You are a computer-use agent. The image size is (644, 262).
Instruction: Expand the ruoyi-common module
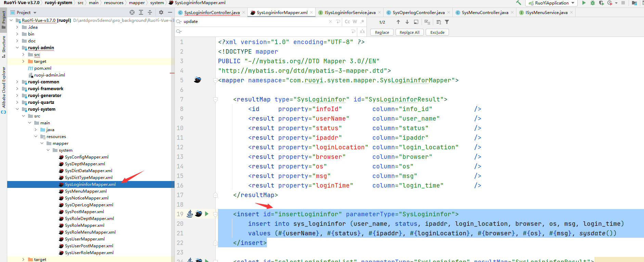coord(17,82)
